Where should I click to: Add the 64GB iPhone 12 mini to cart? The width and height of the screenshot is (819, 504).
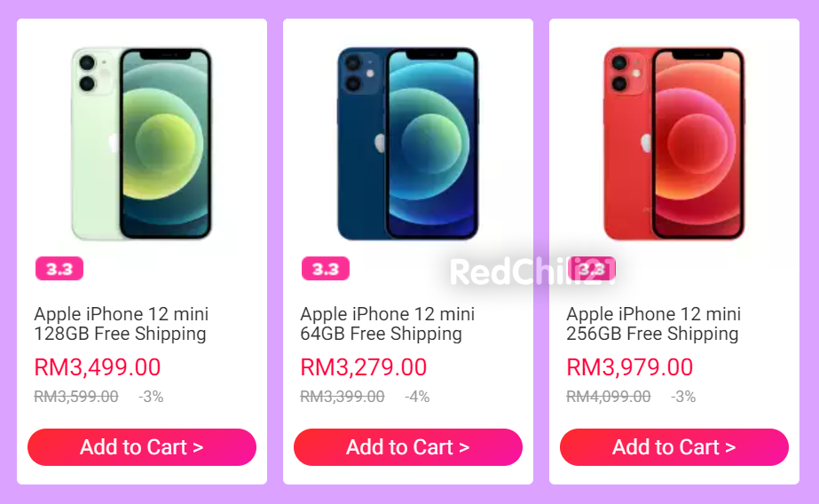tap(408, 447)
